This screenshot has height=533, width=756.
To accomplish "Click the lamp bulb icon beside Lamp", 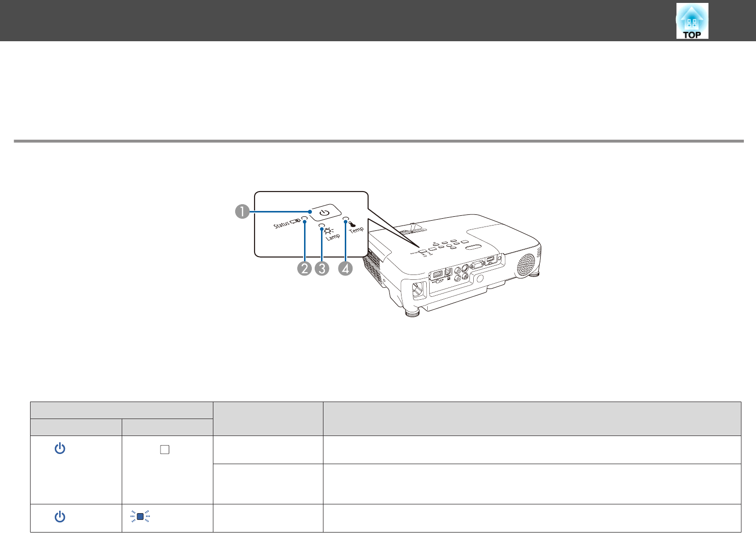I will click(x=329, y=230).
